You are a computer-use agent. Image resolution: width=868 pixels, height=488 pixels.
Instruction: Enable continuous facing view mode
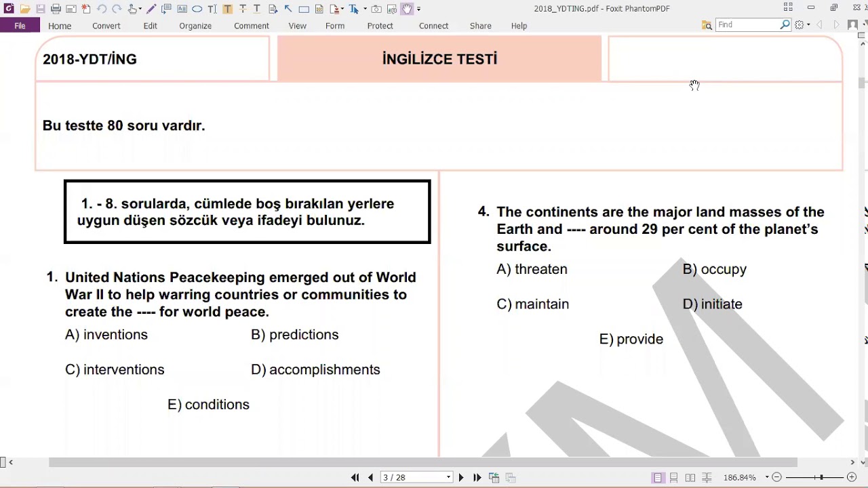coord(707,478)
